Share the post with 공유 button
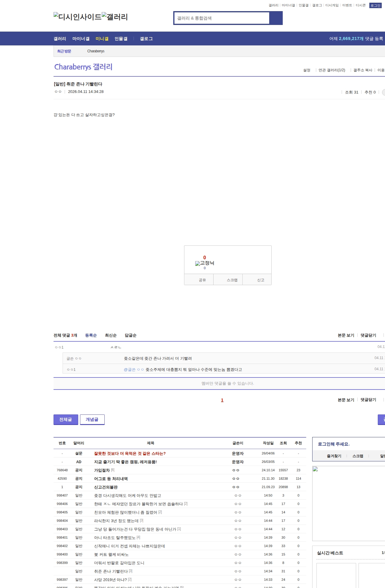385x588 pixels. coord(202,280)
